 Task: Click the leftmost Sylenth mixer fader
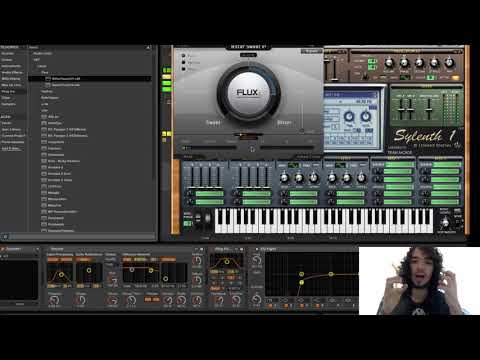(401, 109)
